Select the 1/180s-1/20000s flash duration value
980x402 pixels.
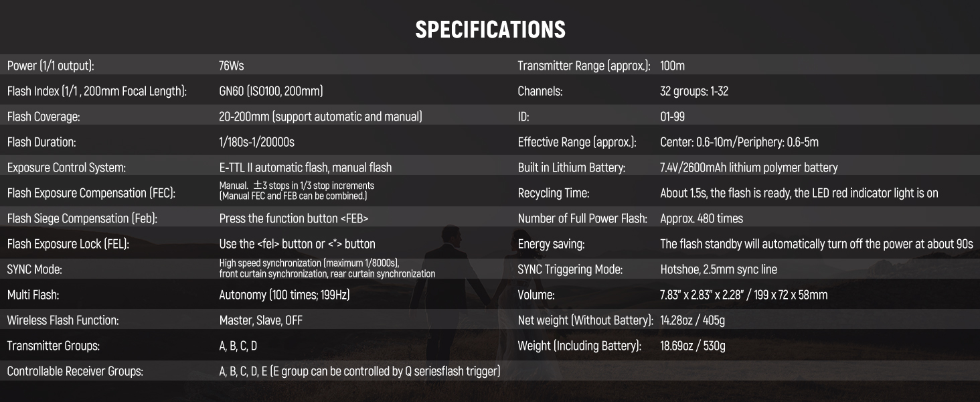point(256,142)
